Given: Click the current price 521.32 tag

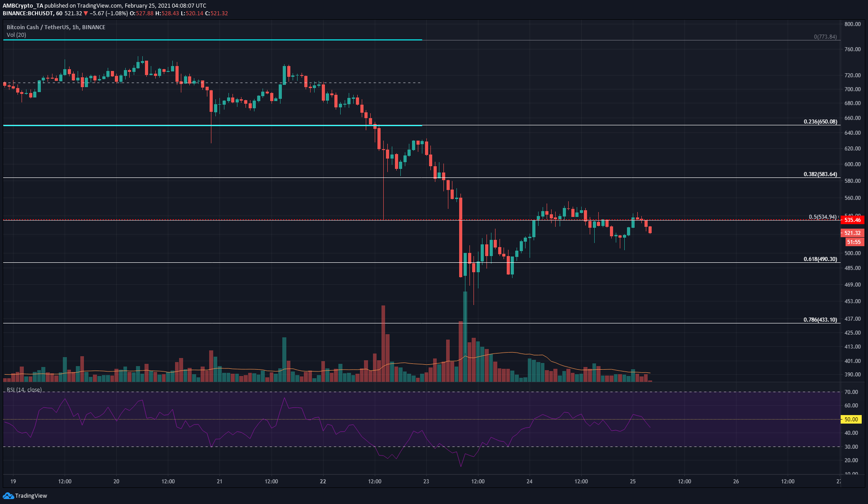Looking at the screenshot, I should click(852, 233).
